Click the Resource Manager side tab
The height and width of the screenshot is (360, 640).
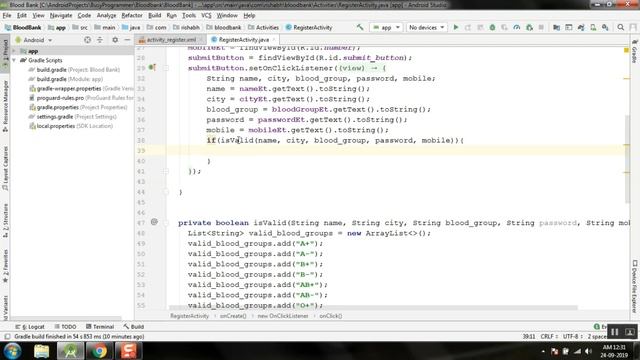click(x=5, y=106)
